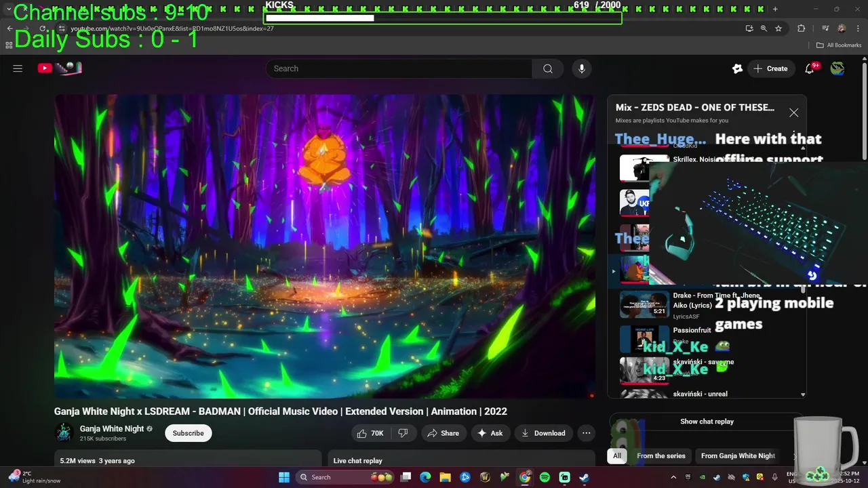This screenshot has width=868, height=488.
Task: Select the From the series chip
Action: [661, 455]
